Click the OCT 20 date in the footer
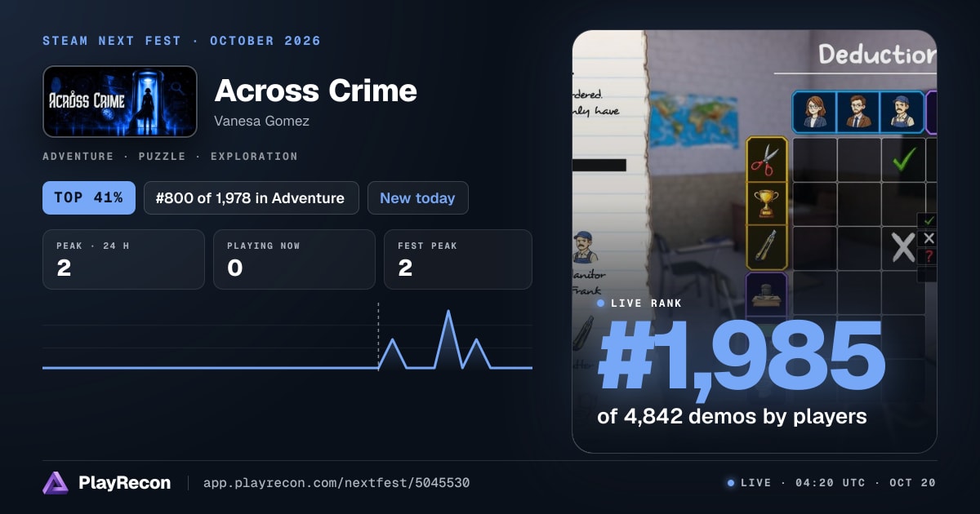This screenshot has height=514, width=980. click(912, 483)
